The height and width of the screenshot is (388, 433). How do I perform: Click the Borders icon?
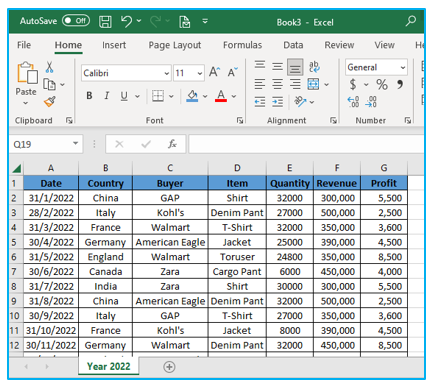point(158,96)
